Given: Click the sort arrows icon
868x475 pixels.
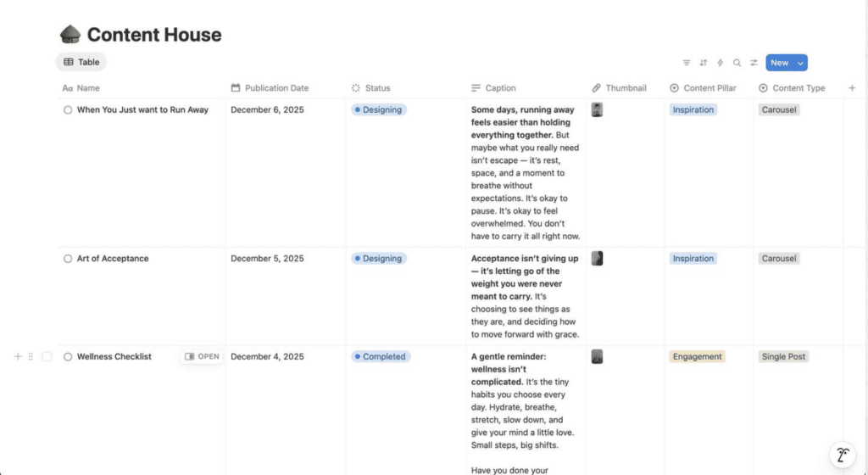Looking at the screenshot, I should [x=704, y=63].
